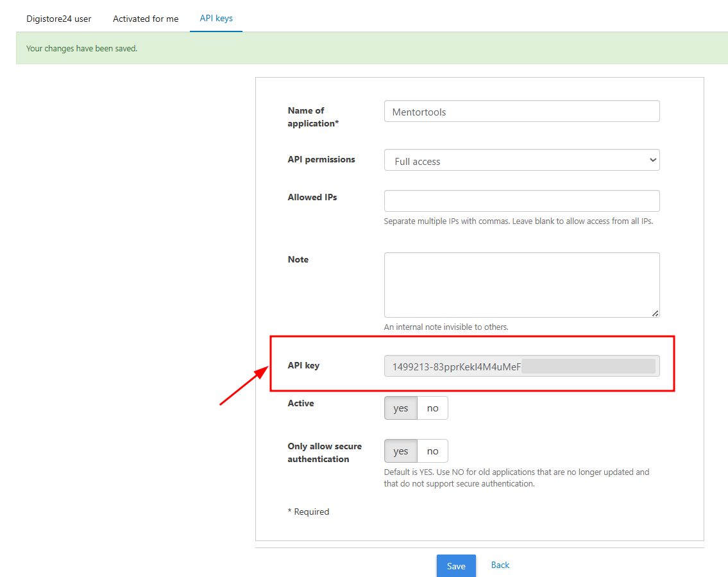Click the Name of application label
The image size is (728, 577).
click(x=313, y=117)
